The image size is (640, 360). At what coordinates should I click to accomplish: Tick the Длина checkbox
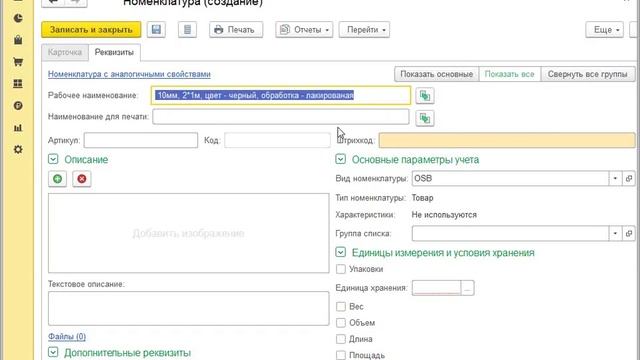[341, 339]
